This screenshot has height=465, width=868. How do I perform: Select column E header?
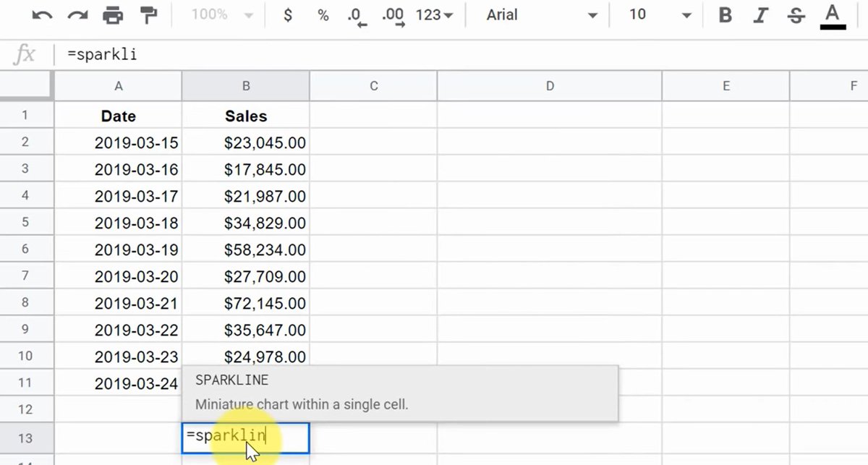tap(726, 86)
